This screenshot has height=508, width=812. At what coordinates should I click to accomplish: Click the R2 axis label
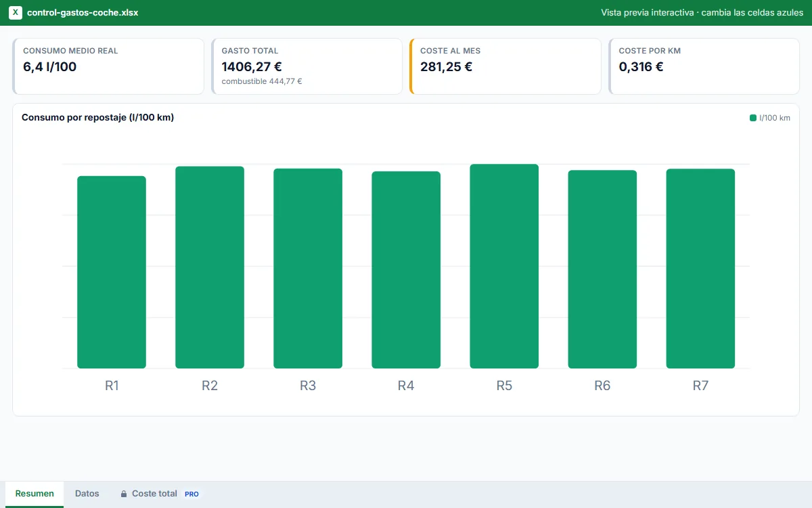pyautogui.click(x=210, y=385)
